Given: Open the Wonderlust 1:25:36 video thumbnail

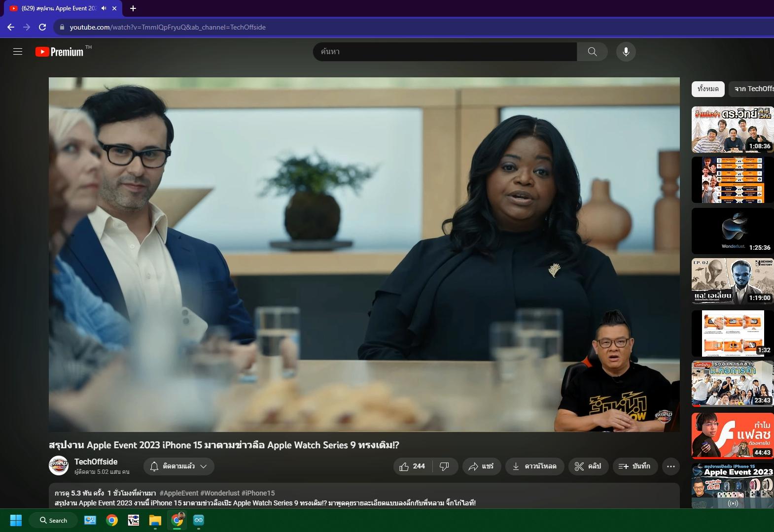Looking at the screenshot, I should tap(733, 231).
